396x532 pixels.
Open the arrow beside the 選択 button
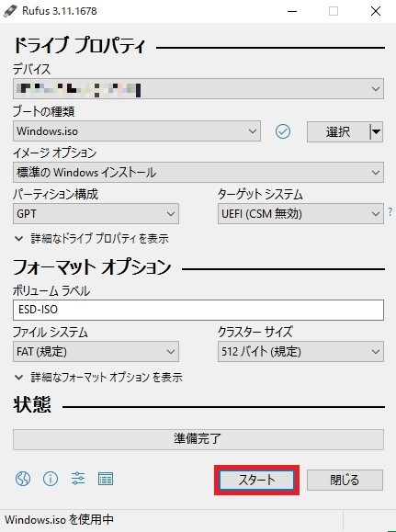pos(376,131)
